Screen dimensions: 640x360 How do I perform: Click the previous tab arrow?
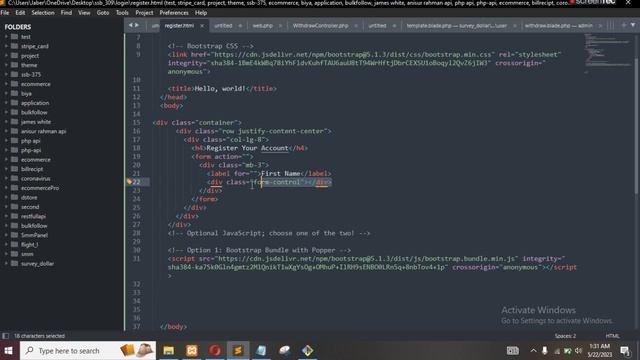pyautogui.click(x=131, y=25)
